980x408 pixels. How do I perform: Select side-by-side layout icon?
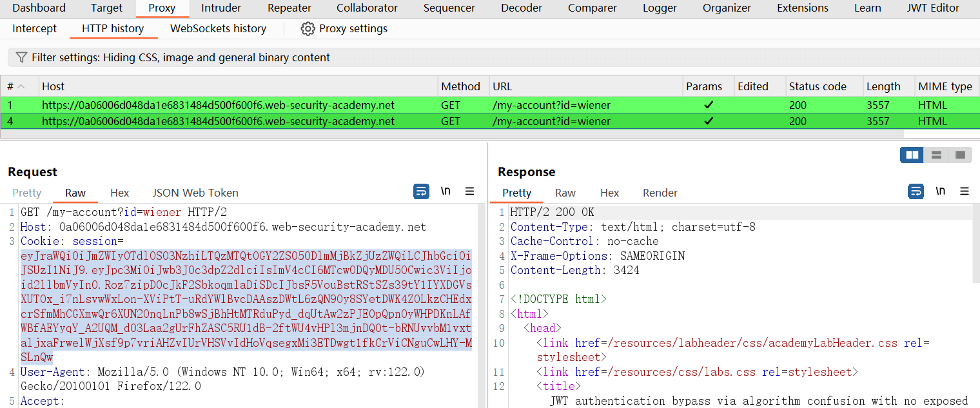point(912,155)
